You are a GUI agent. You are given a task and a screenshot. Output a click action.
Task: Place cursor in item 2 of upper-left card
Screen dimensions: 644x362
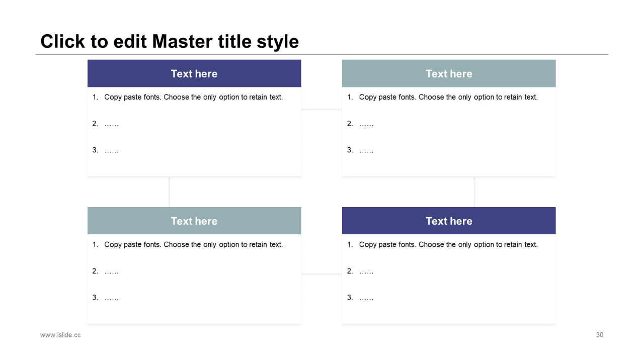pos(111,124)
